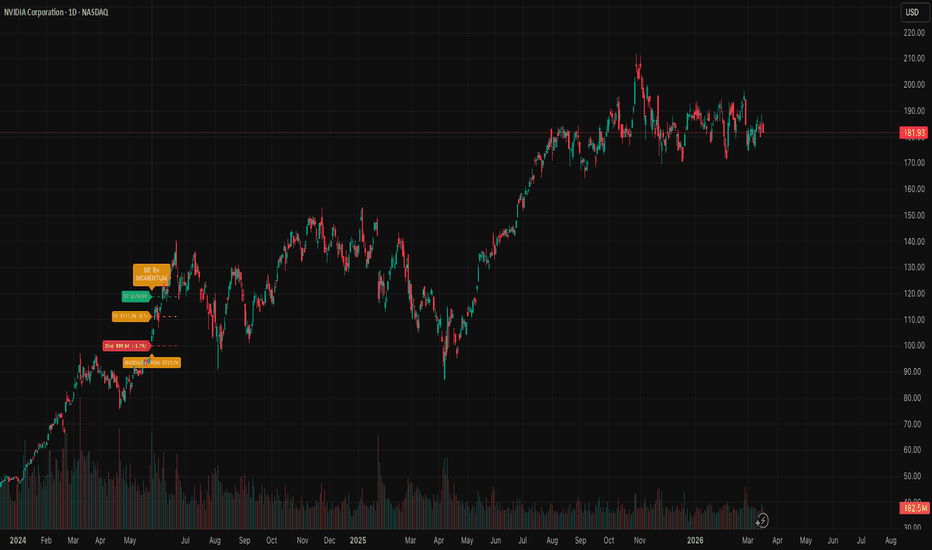Click the red 181.93 current price label
Screen dimensions: 932x550
[x=914, y=132]
